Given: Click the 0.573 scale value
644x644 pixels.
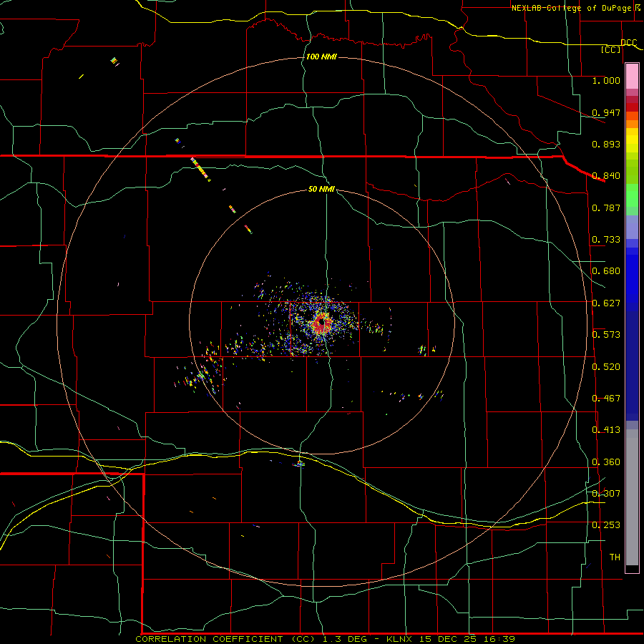Looking at the screenshot, I should point(606,334).
